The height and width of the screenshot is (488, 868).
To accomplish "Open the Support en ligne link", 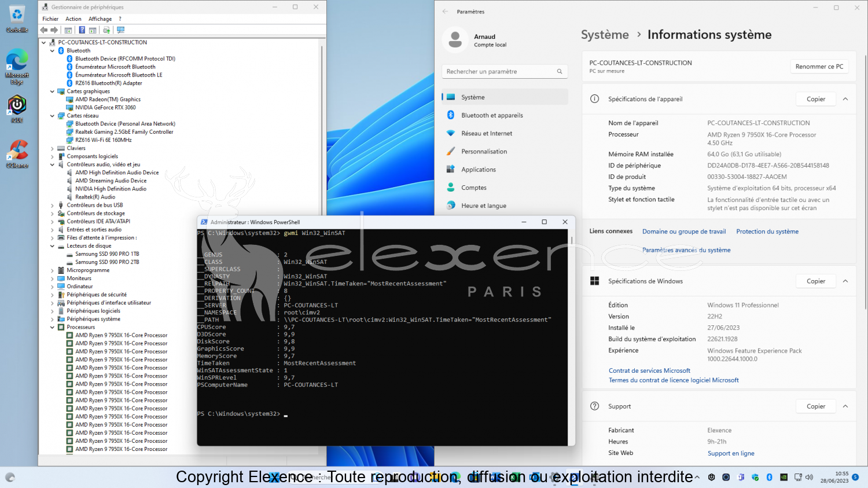I will click(731, 453).
